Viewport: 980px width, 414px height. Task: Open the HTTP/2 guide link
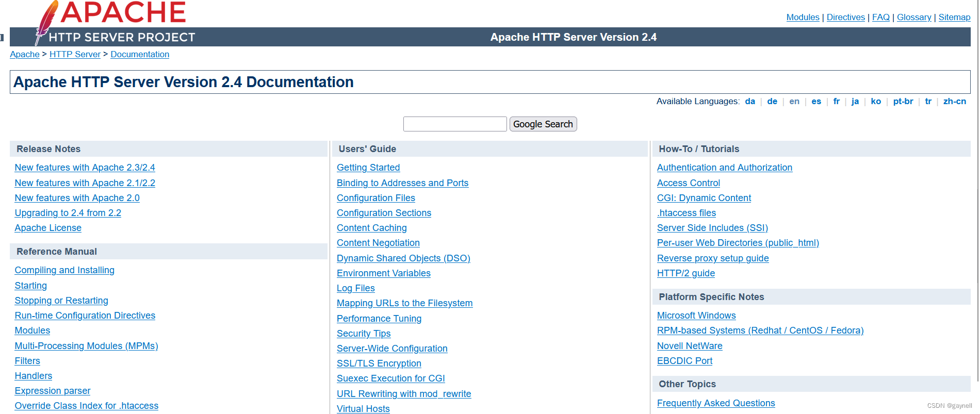point(685,273)
